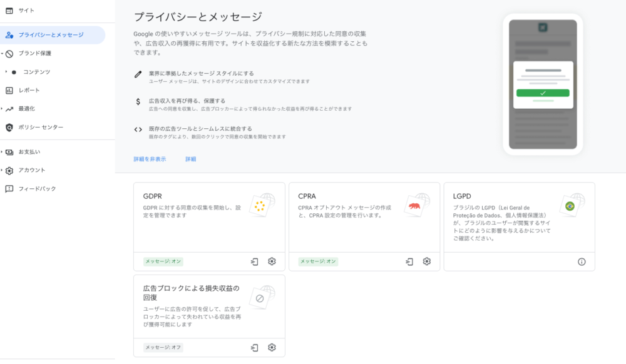Click the GDPR EU-stars globe icon
The height and width of the screenshot is (364, 626).
click(x=262, y=205)
